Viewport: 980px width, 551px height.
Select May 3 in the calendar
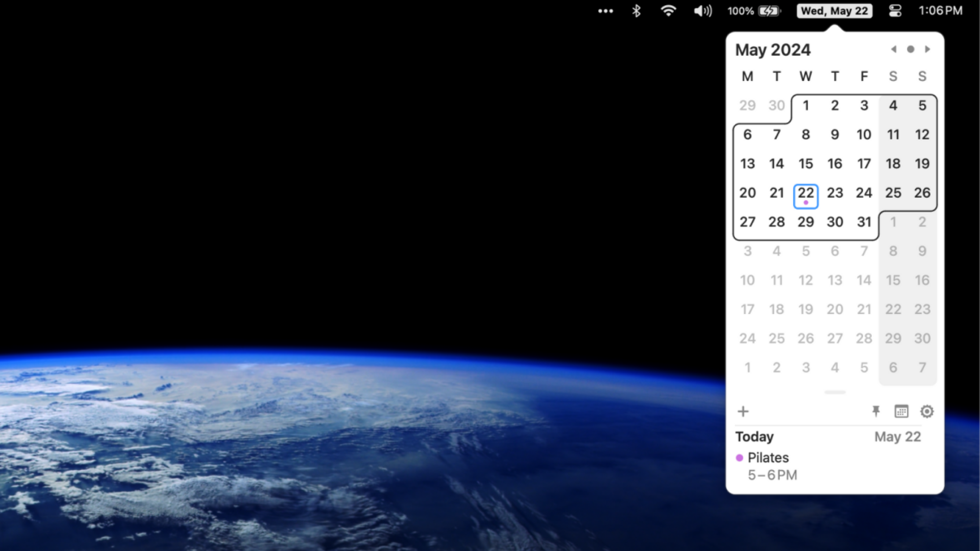[x=864, y=105]
